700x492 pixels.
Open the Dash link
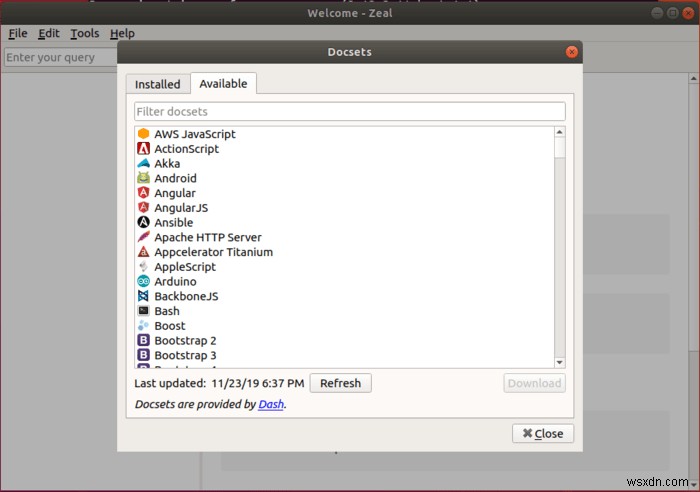click(x=271, y=404)
